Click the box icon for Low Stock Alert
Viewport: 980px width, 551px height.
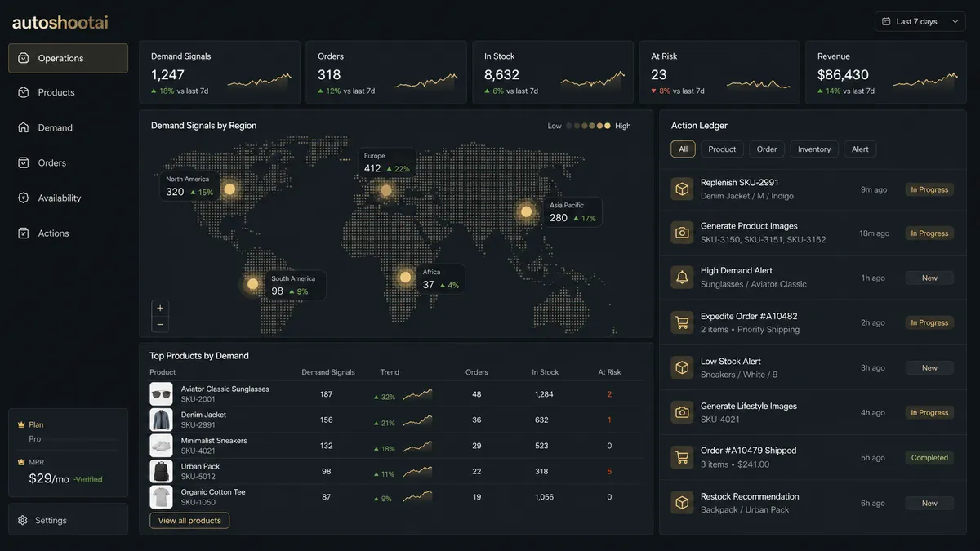[x=682, y=367]
